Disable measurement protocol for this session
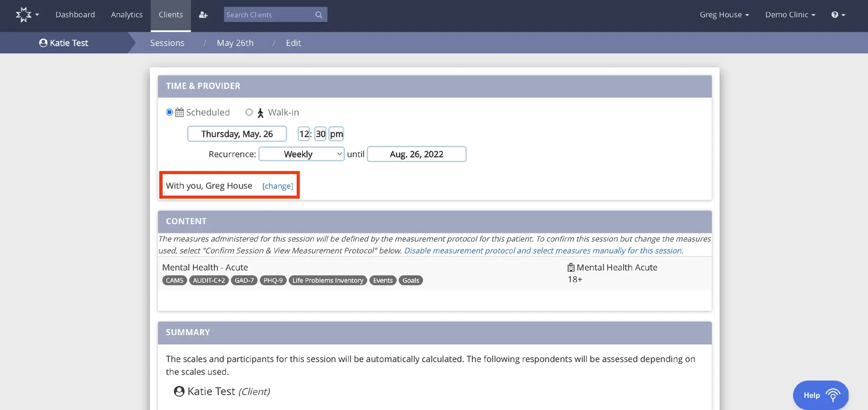This screenshot has height=410, width=868. (x=542, y=251)
